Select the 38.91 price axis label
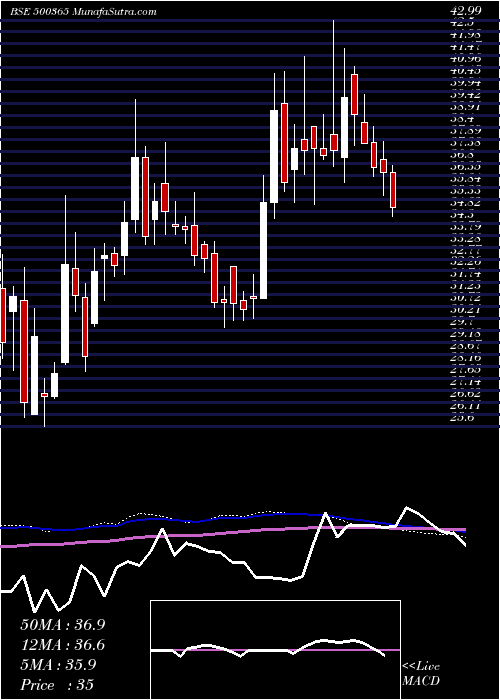Viewport: 500px width, 700px height. [466, 107]
